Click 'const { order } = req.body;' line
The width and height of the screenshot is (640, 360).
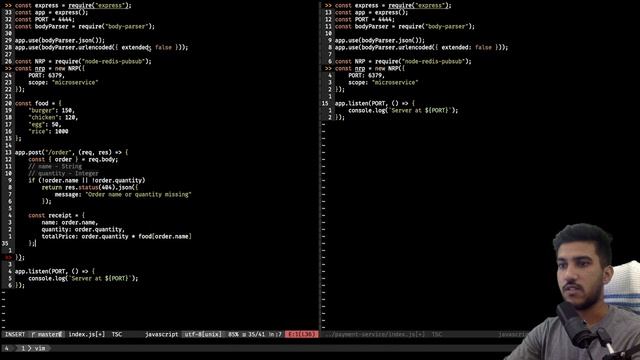pyautogui.click(x=73, y=160)
